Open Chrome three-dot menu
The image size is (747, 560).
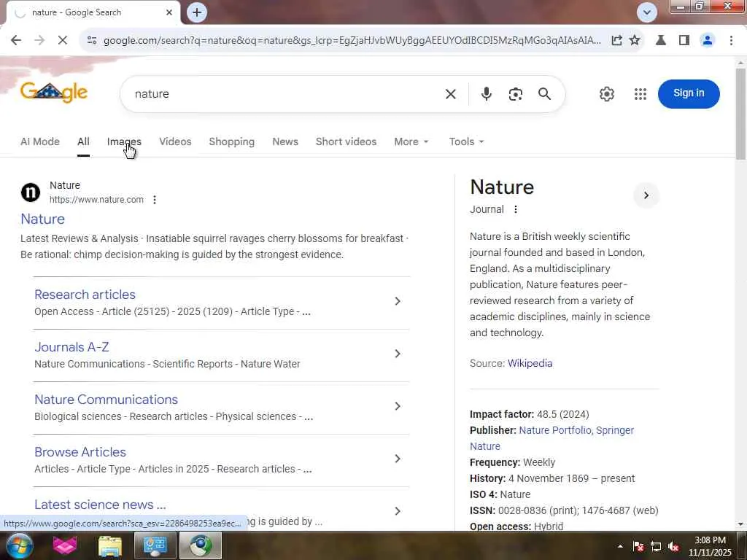[731, 41]
